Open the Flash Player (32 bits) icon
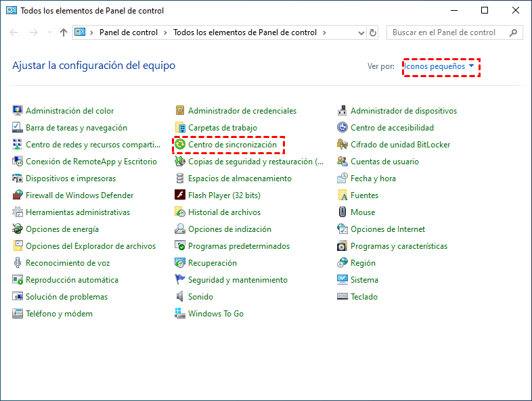Image resolution: width=532 pixels, height=401 pixels. tap(180, 195)
